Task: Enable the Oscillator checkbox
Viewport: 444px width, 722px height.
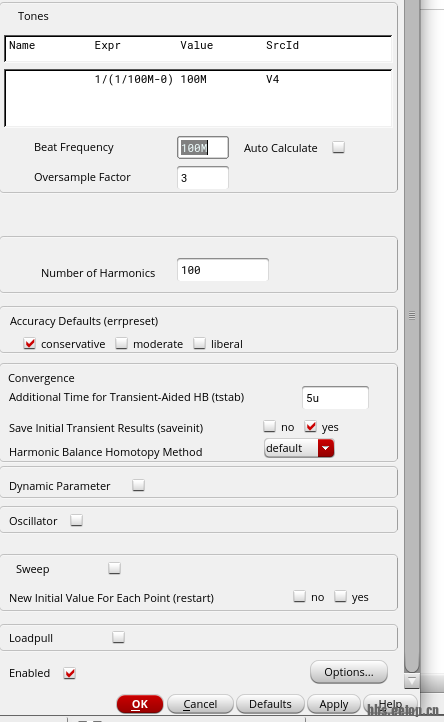Action: click(x=76, y=520)
